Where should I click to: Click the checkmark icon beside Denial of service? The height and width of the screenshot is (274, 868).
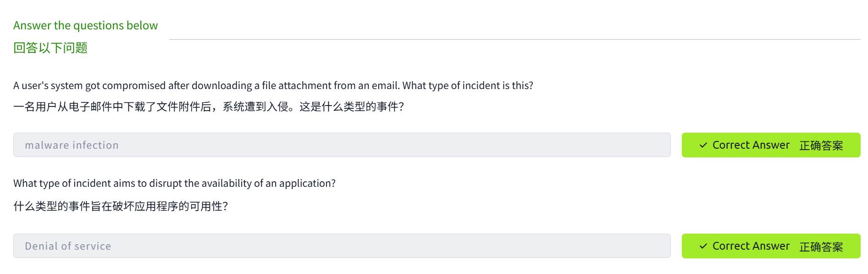(703, 246)
